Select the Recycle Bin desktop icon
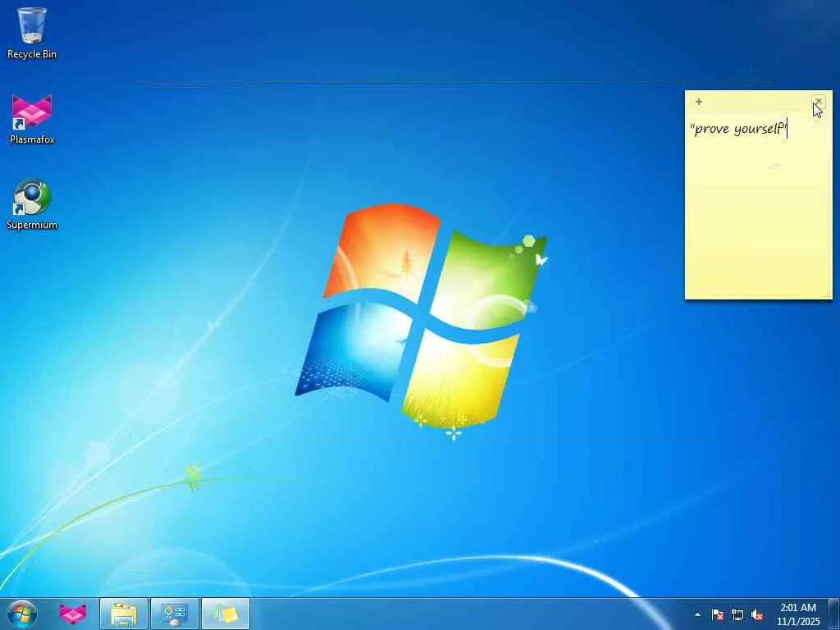 pyautogui.click(x=32, y=33)
